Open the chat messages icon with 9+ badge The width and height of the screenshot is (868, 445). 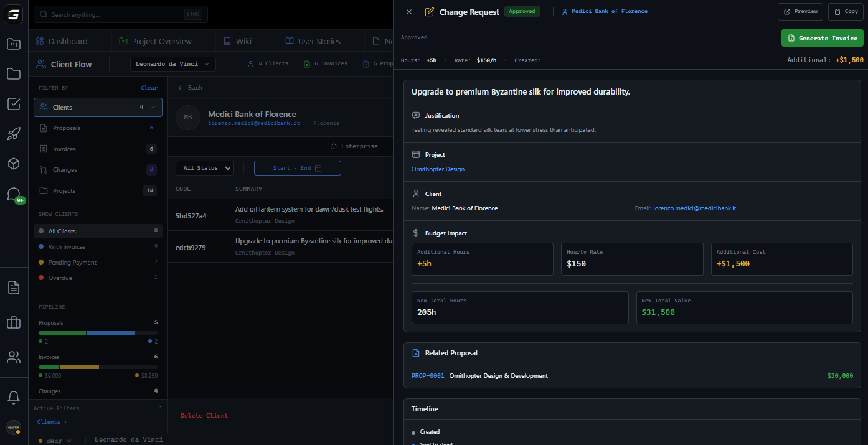pos(14,194)
